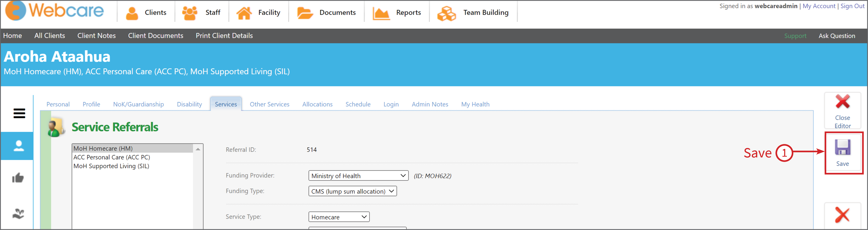Open the Client Notes menu item
Image resolution: width=868 pixels, height=230 pixels.
pos(96,36)
